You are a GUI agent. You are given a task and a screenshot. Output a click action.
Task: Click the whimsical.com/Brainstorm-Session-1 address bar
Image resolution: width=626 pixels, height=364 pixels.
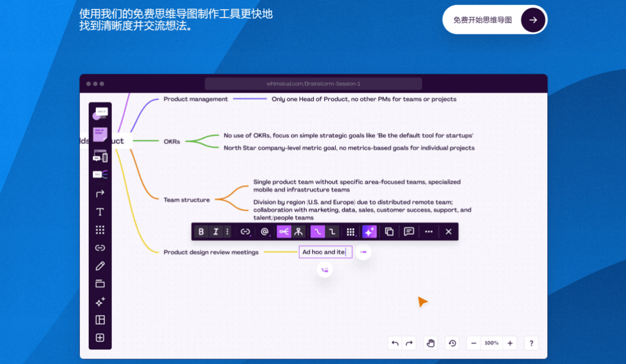pyautogui.click(x=313, y=84)
